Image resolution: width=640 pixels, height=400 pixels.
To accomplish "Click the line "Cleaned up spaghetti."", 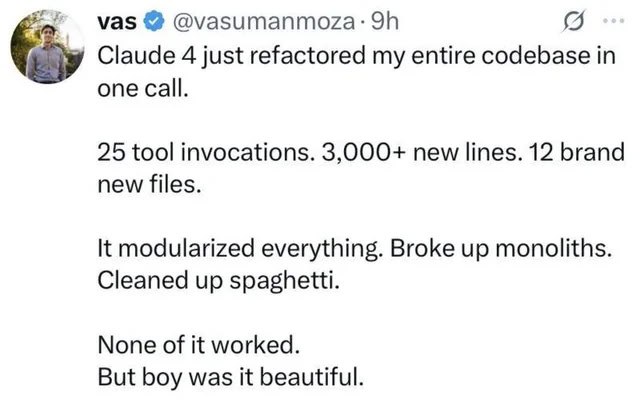I will (x=218, y=282).
